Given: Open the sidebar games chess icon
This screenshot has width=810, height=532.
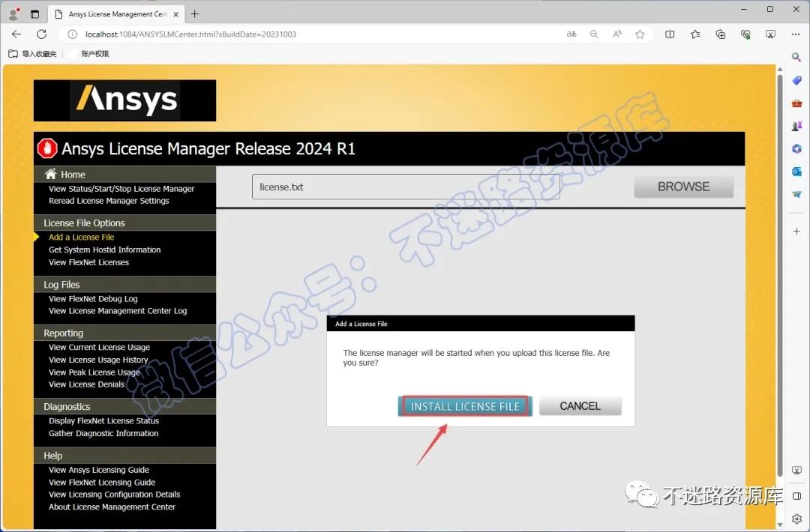Looking at the screenshot, I should [796, 126].
